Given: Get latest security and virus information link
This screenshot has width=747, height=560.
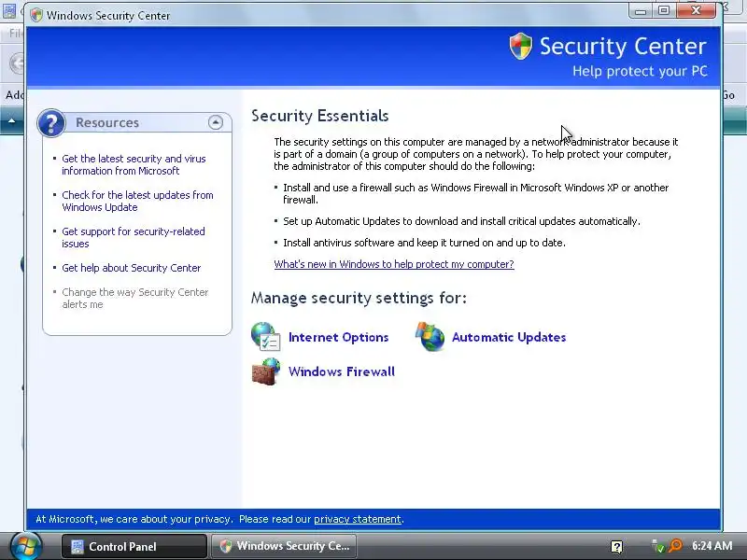Looking at the screenshot, I should point(134,165).
